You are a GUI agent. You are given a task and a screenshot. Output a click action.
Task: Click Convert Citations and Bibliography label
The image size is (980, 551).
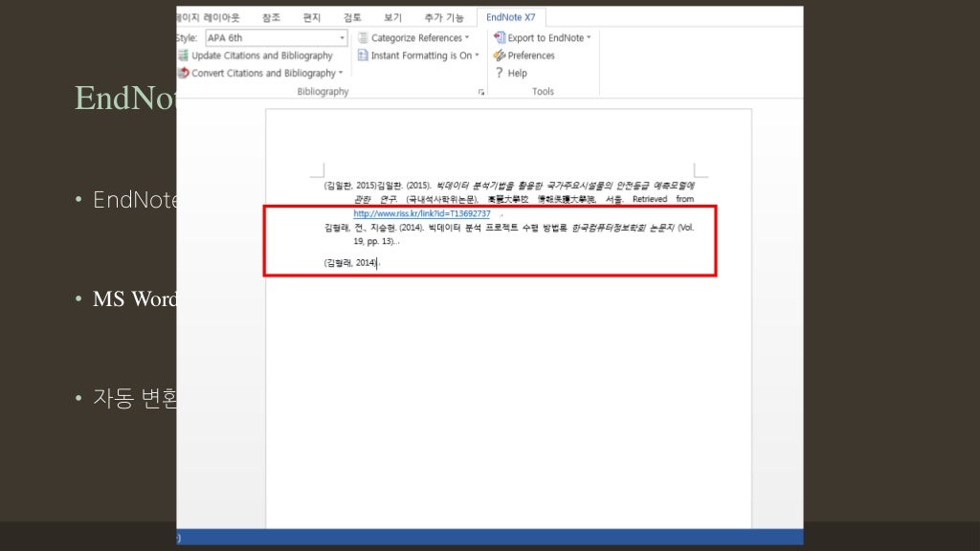click(x=264, y=73)
